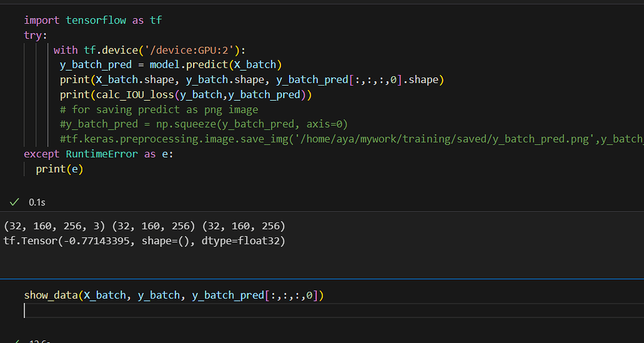This screenshot has width=644, height=343.
Task: Click the tf.Tensor output value line
Action: (145, 241)
